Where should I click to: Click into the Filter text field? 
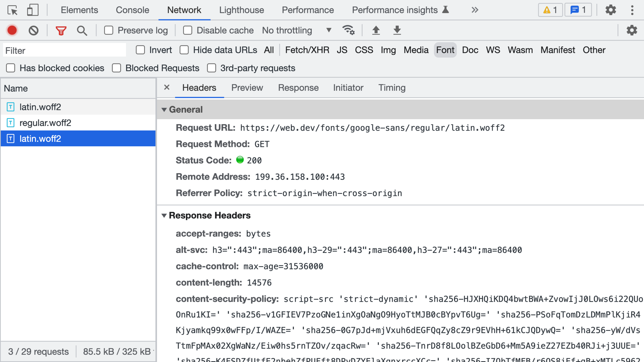pos(64,50)
